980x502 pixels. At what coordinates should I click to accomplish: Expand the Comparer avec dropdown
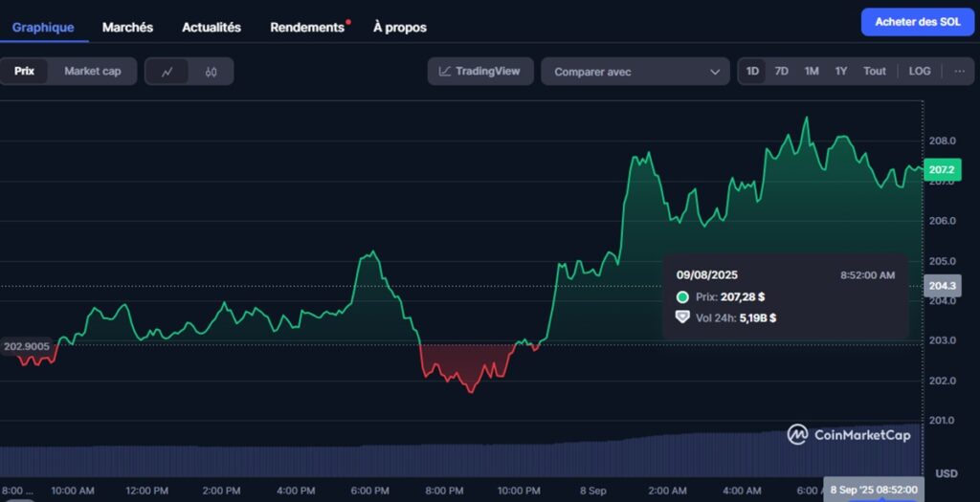pos(635,72)
